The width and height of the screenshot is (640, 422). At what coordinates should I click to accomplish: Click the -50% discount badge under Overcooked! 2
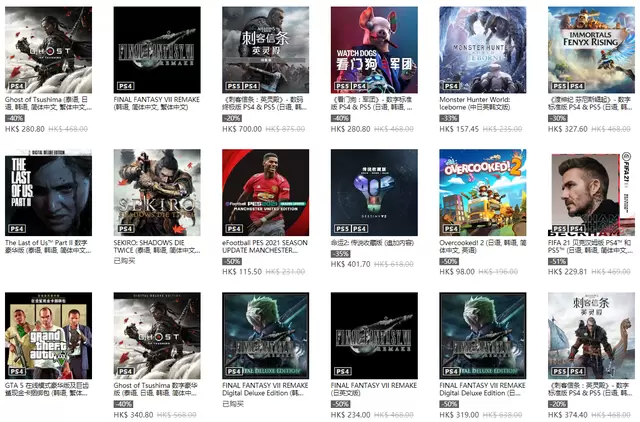(449, 261)
